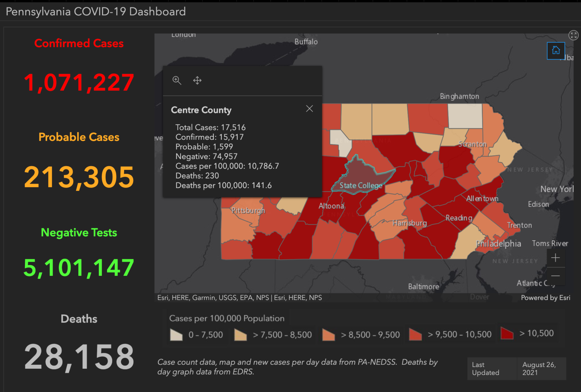Click Cases per 100,000: 10,786.7 line
The width and height of the screenshot is (581, 392).
(227, 166)
